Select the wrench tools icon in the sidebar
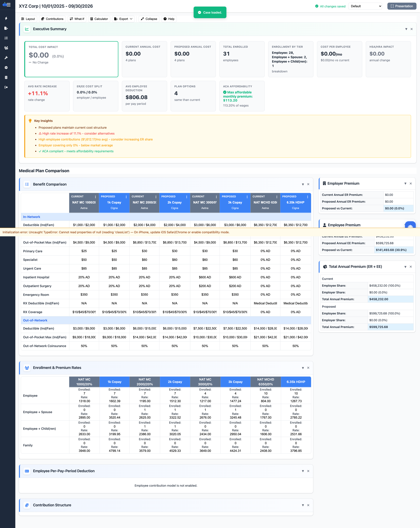The width and height of the screenshot is (420, 528). click(6, 58)
